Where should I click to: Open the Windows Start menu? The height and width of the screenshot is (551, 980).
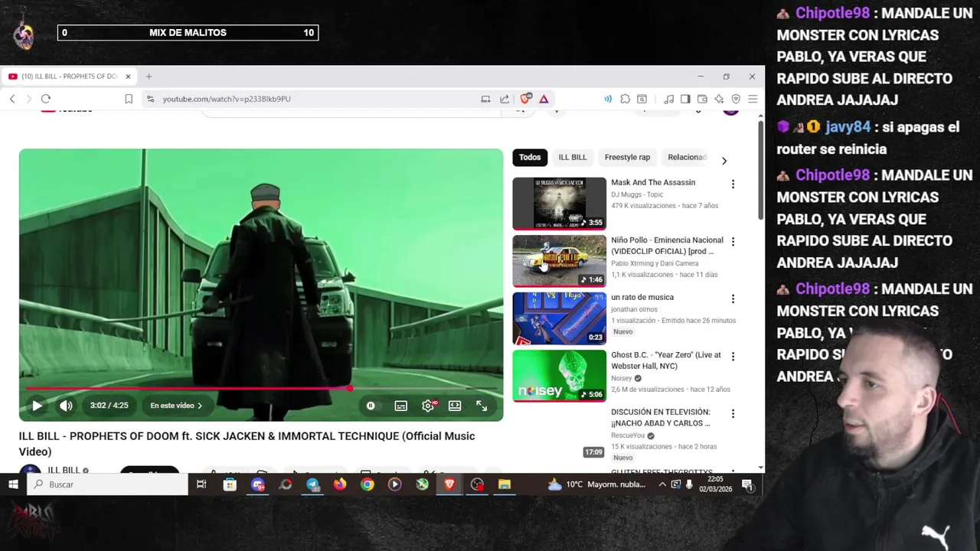[13, 484]
